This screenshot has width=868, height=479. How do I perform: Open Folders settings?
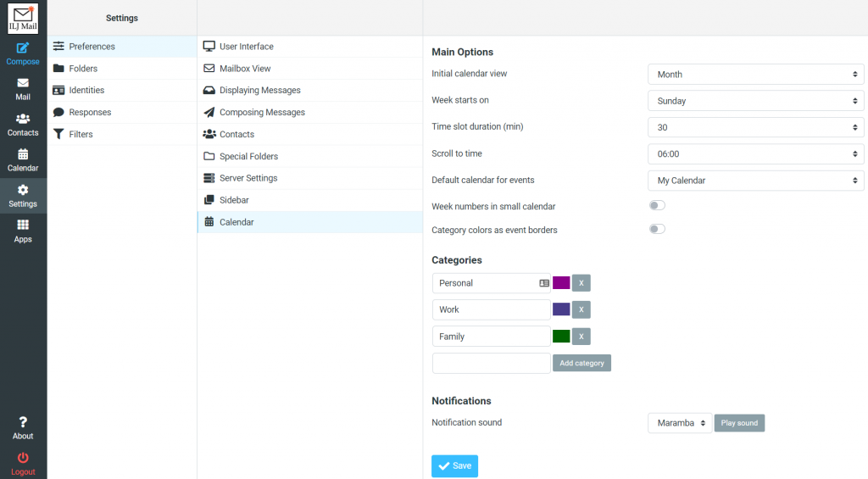tap(122, 69)
